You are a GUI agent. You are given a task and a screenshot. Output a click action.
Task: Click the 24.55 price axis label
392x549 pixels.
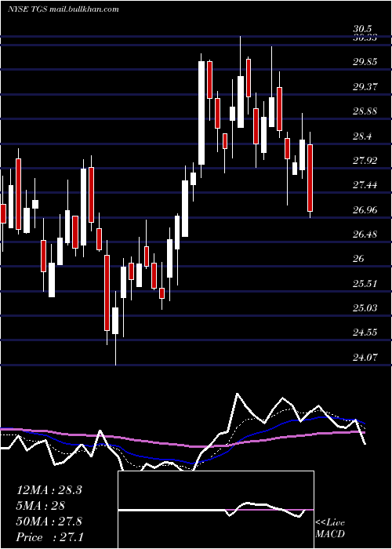click(365, 333)
